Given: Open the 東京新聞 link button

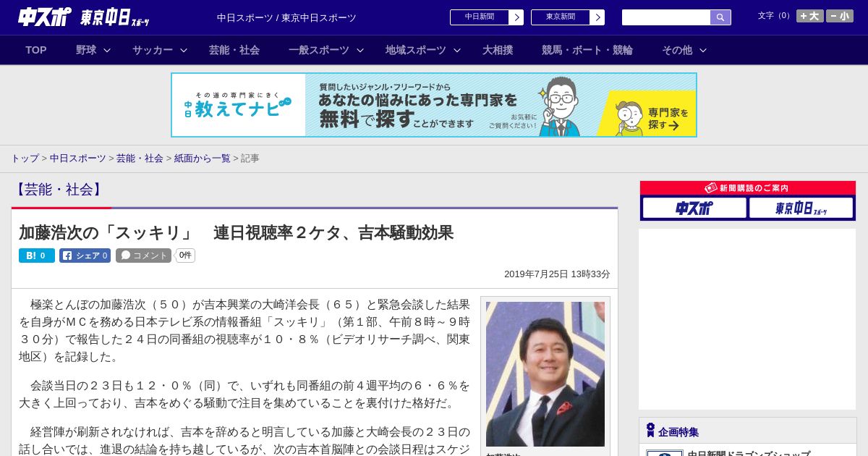Looking at the screenshot, I should click(561, 17).
